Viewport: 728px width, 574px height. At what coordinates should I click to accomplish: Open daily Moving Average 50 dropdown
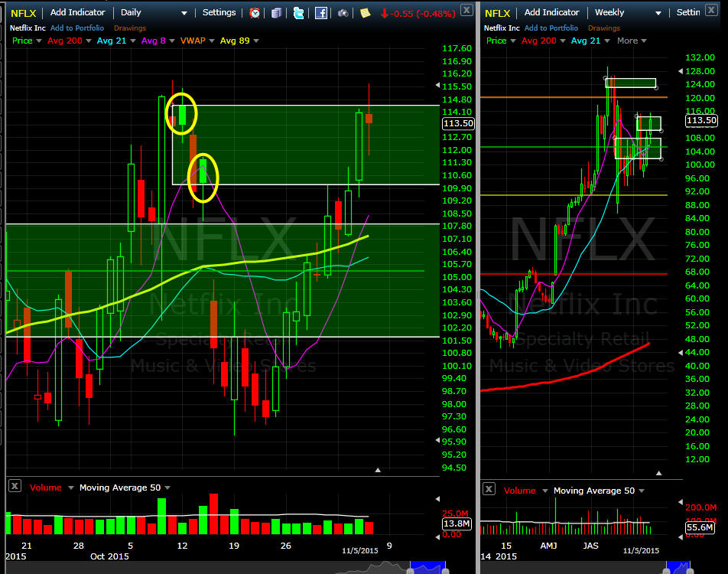167,488
